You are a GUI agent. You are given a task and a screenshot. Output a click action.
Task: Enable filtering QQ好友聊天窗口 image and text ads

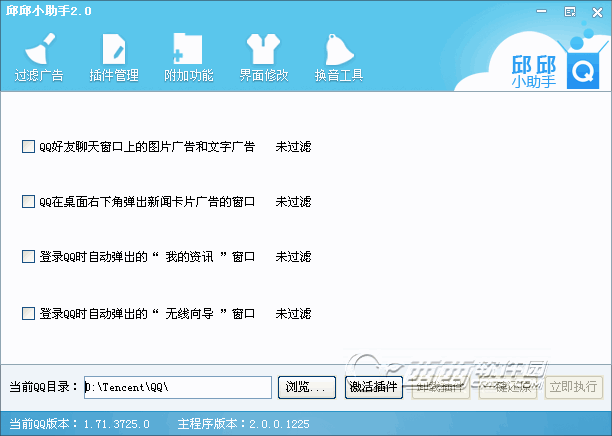coord(28,147)
